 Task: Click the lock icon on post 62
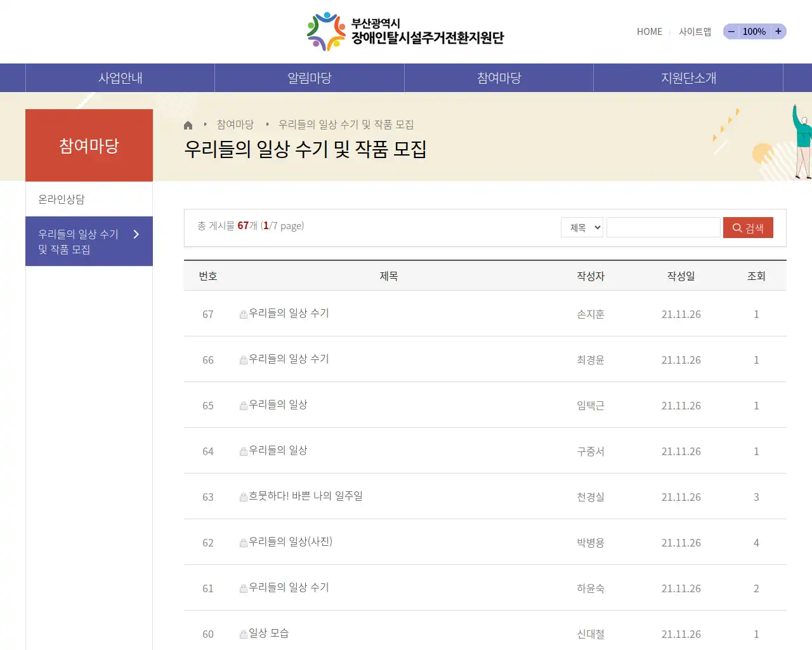click(244, 543)
